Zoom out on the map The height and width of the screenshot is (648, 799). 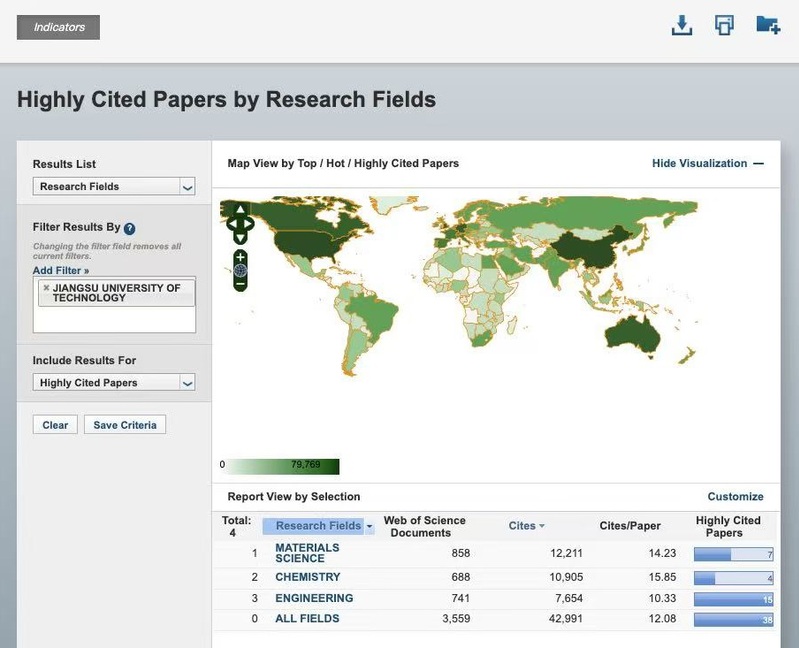tap(240, 284)
